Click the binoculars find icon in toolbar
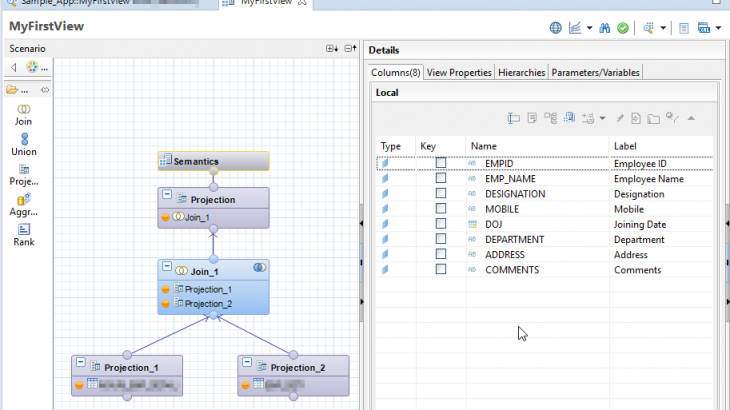 605,28
